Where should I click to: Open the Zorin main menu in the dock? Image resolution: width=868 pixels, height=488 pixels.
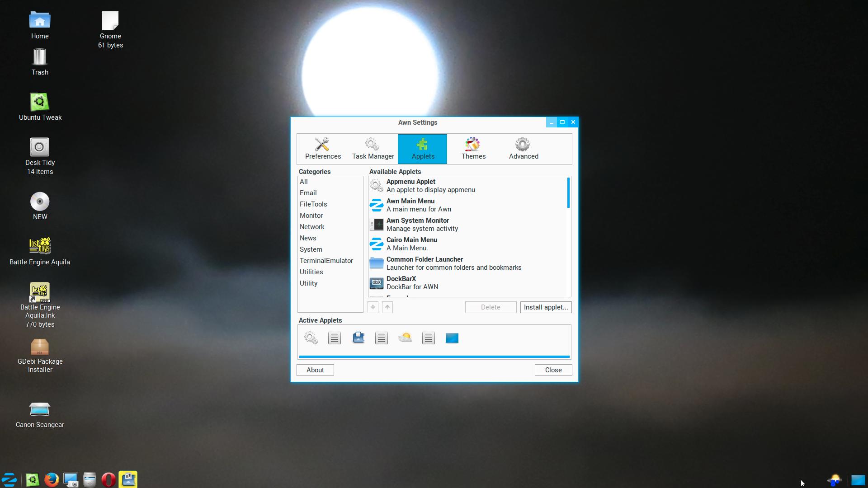pyautogui.click(x=9, y=479)
